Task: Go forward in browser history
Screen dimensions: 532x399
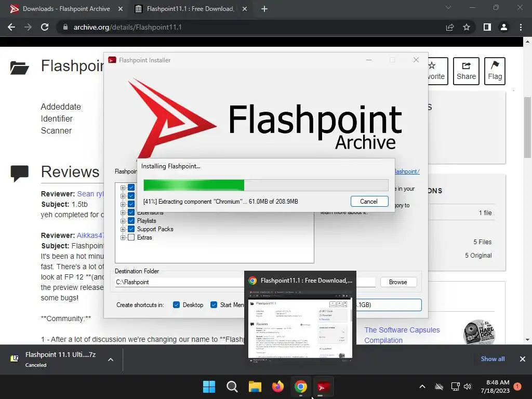Action: [x=28, y=27]
